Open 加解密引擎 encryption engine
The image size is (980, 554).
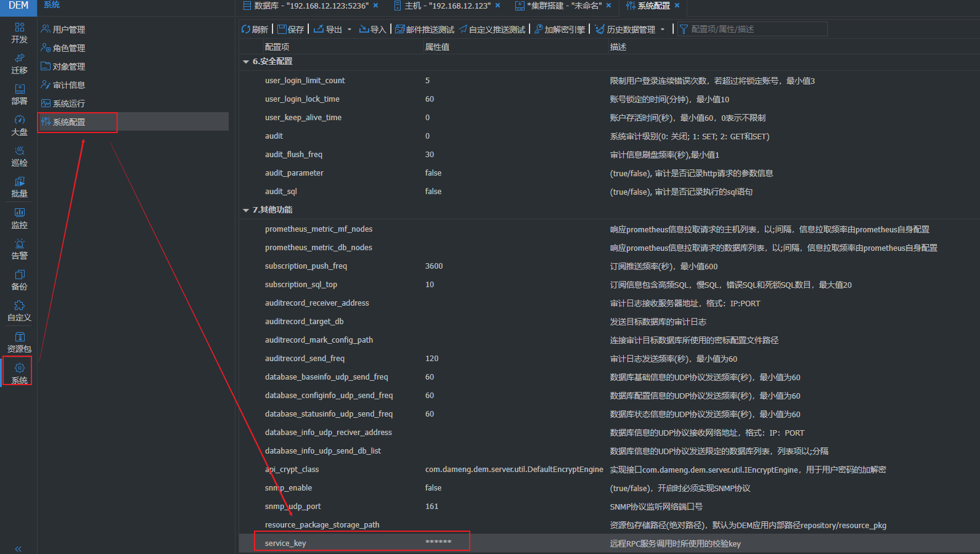[x=560, y=29]
